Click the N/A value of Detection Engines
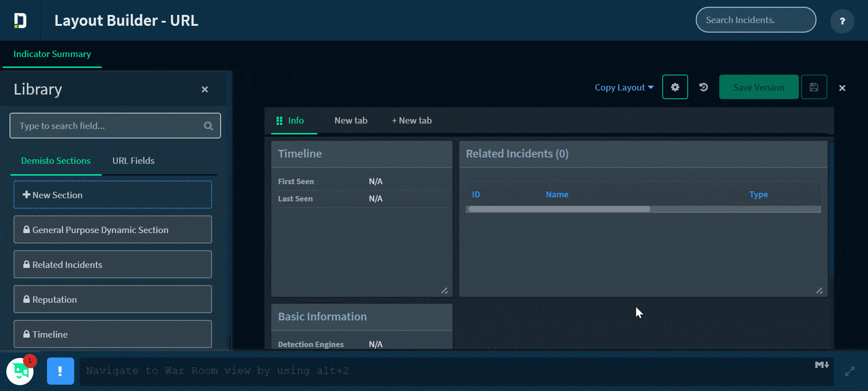 coord(376,344)
